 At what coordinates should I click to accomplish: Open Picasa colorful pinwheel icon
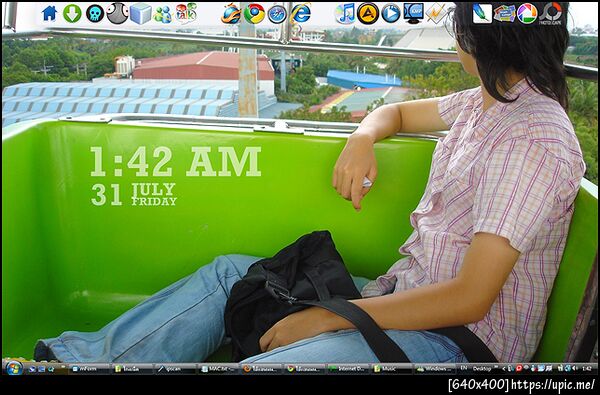click(527, 13)
